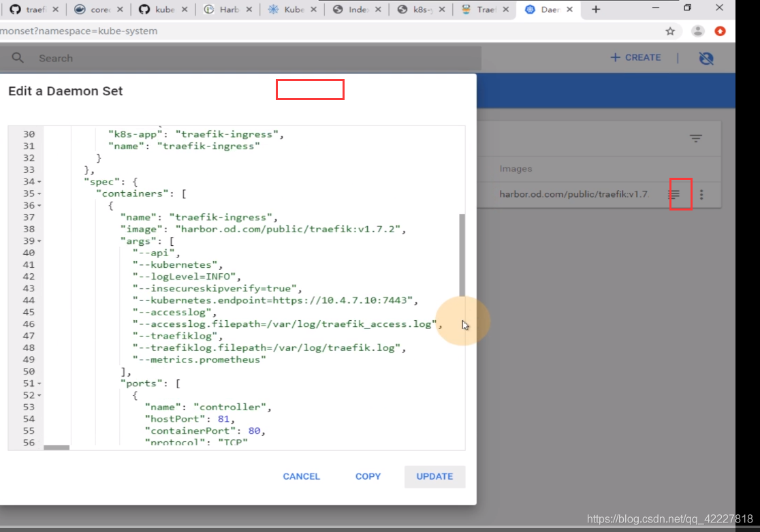Click the search magnifier icon
Viewport: 760px width, 532px height.
coord(18,58)
